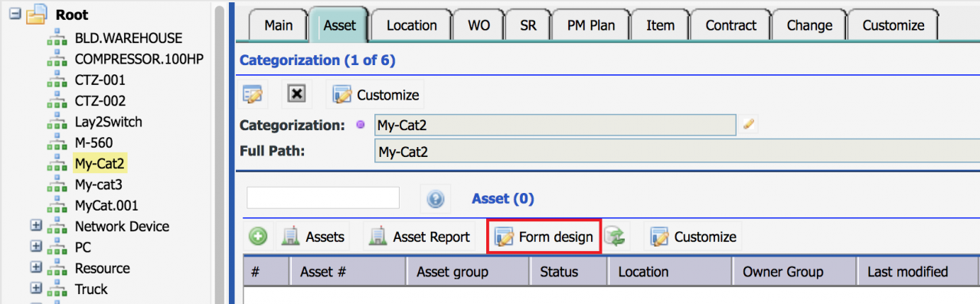Click the Assets toolbar button
Image resolution: width=980 pixels, height=304 pixels.
(312, 237)
